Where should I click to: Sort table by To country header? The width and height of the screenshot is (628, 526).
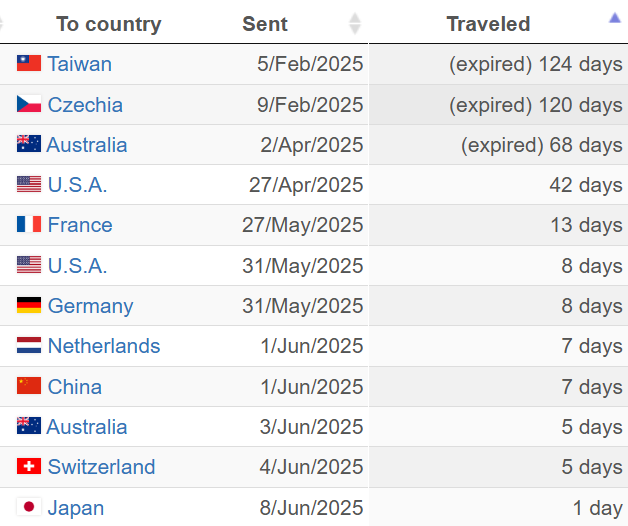(x=109, y=24)
